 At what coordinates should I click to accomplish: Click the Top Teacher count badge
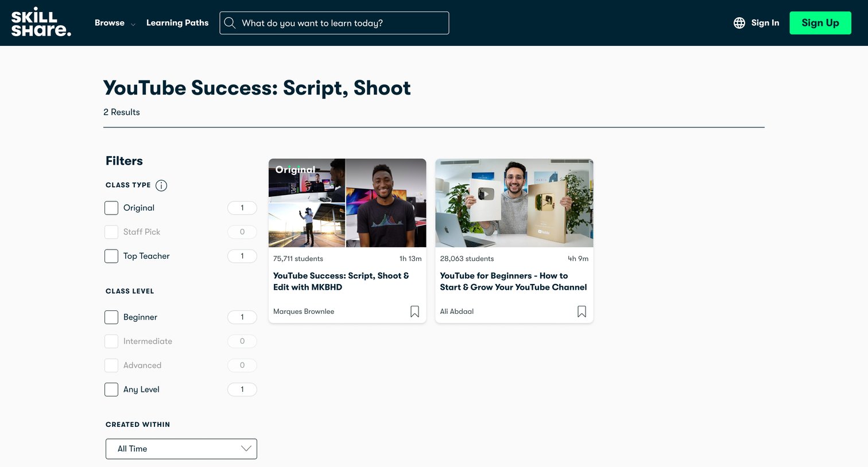pos(242,256)
